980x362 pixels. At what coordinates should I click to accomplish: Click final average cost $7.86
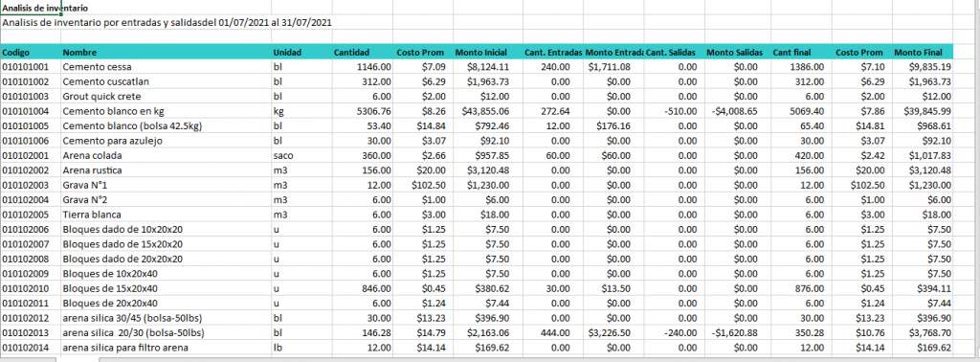(862, 111)
